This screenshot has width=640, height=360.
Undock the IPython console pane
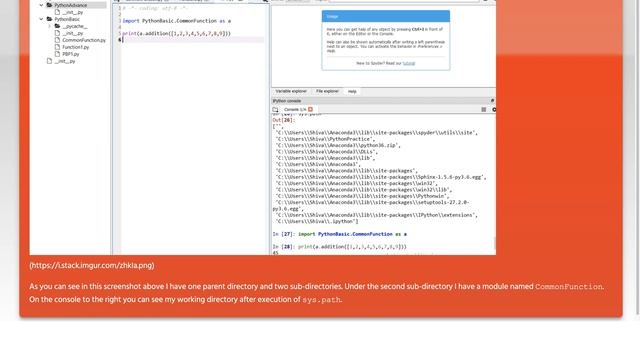point(492,100)
